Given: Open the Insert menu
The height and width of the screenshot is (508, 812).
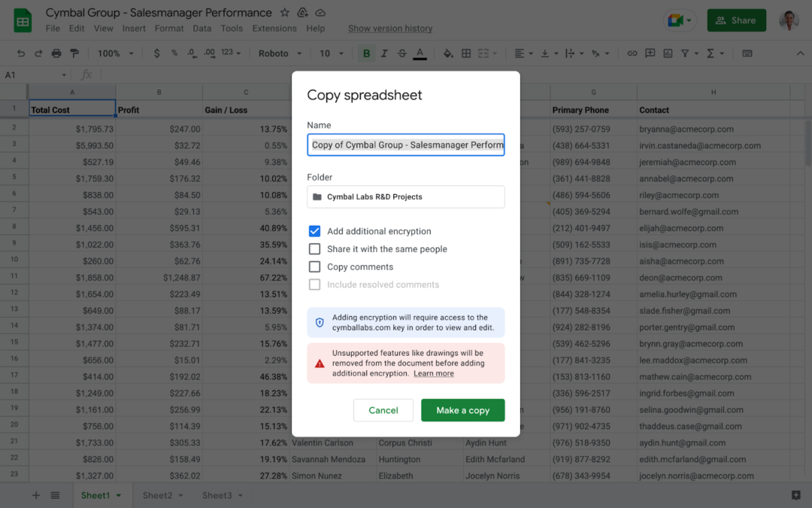Looking at the screenshot, I should point(134,29).
